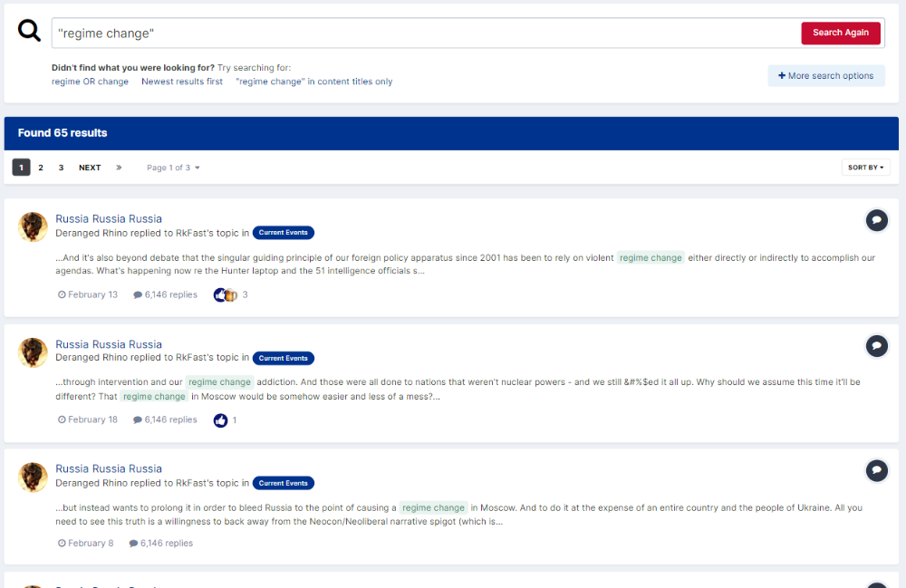
Task: Click Current Events tag on February 8 result
Action: (283, 483)
